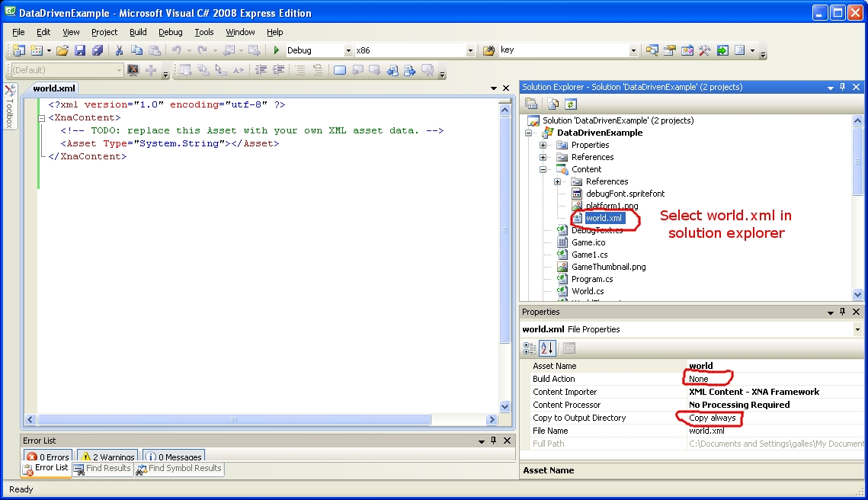Open the world.xml object dropdown in Properties
Viewport: 868px width, 500px height.
pyautogui.click(x=857, y=329)
